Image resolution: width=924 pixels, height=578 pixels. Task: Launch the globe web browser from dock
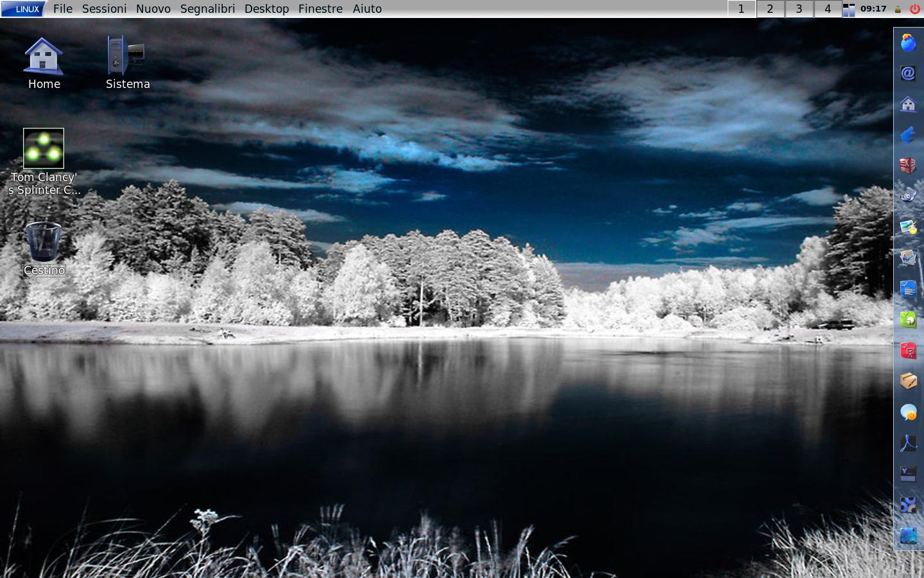click(x=908, y=42)
